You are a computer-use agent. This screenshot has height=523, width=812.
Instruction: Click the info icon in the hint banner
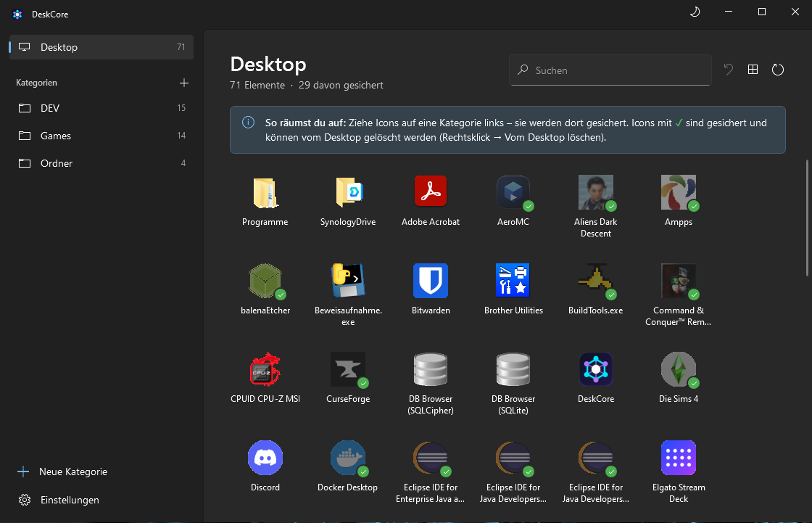point(248,123)
